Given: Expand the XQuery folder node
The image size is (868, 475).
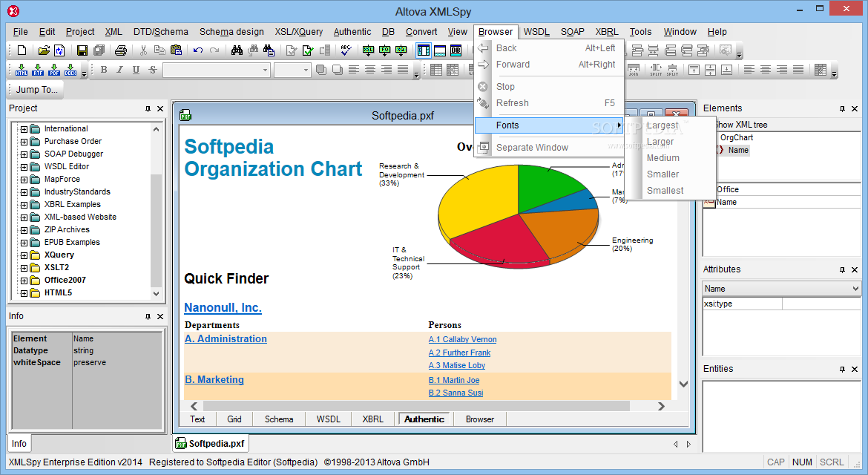Looking at the screenshot, I should [x=24, y=255].
